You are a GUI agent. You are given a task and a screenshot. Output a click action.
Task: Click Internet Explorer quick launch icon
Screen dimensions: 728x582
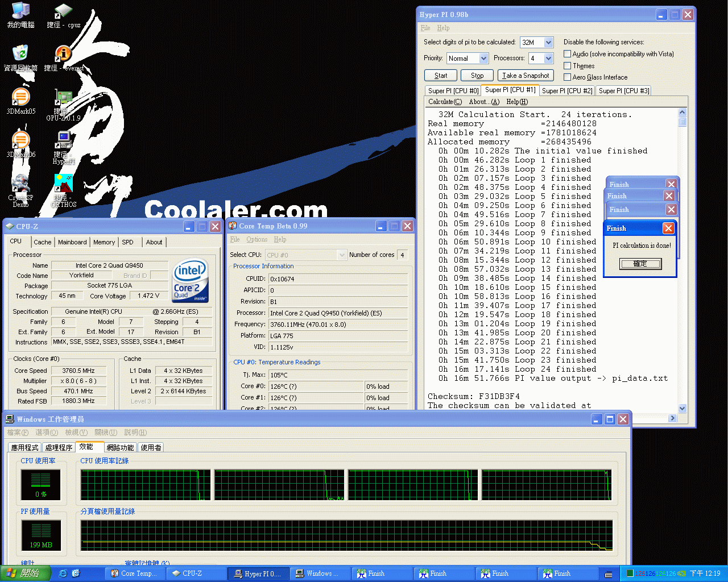click(63, 573)
